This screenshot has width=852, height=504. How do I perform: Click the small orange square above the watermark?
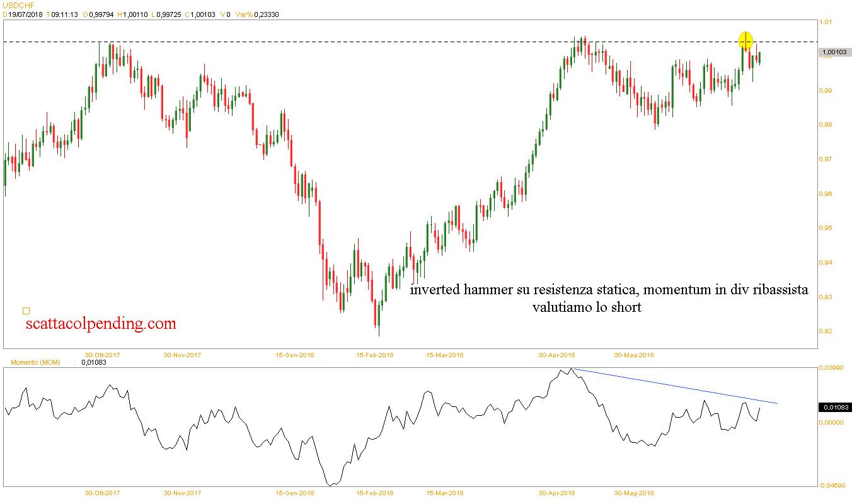click(x=26, y=311)
